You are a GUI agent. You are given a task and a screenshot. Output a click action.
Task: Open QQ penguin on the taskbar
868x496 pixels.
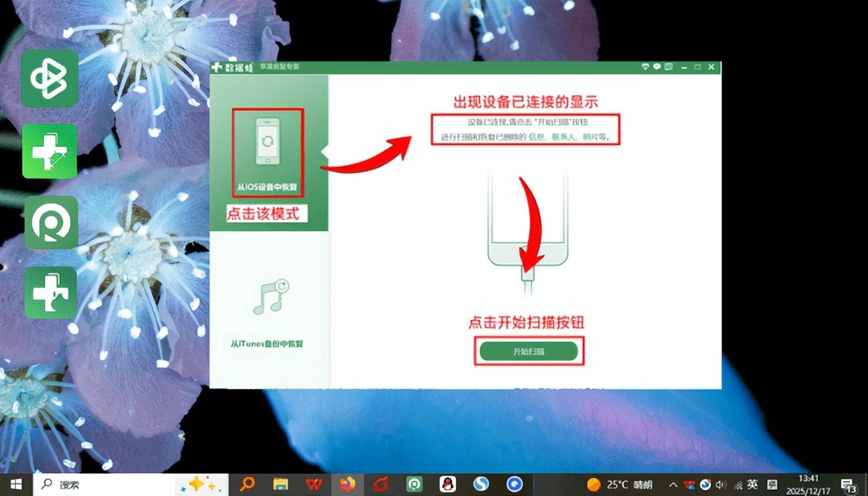point(446,484)
